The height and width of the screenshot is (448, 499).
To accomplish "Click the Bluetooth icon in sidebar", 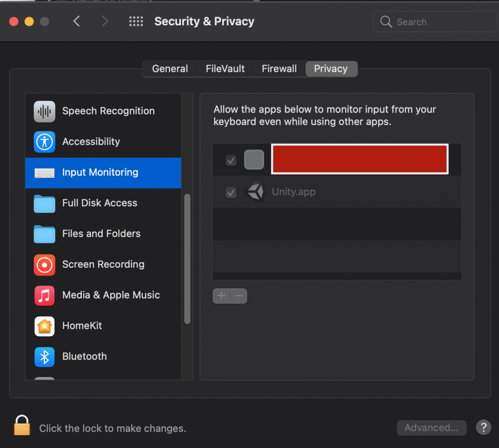I will (44, 356).
